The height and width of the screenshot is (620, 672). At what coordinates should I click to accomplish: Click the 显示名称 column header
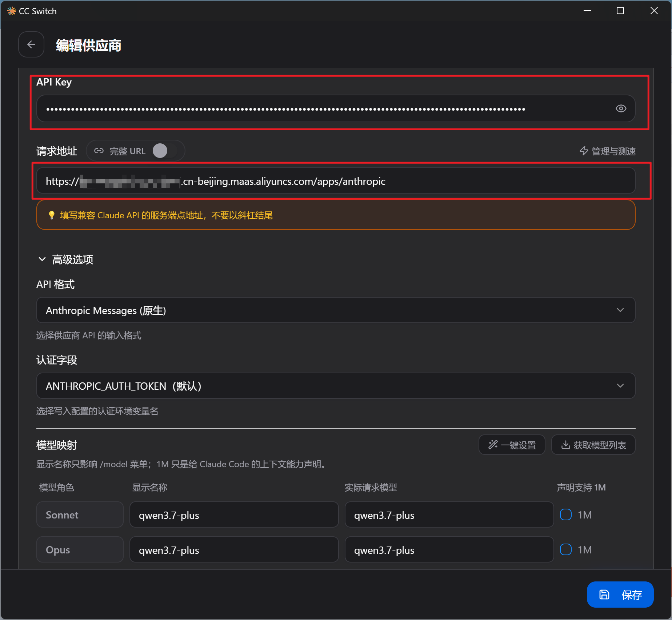(149, 488)
